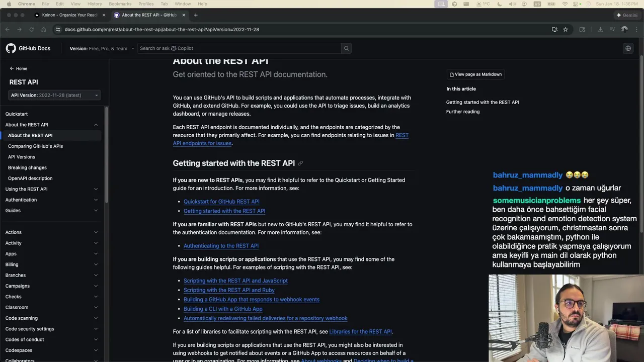Open Chrome downloads icon

(x=600, y=30)
